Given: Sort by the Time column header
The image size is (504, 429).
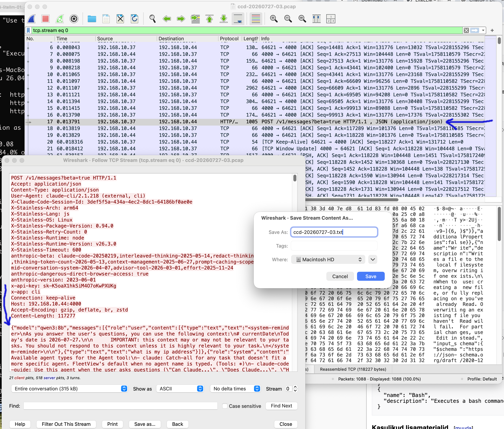Looking at the screenshot, I should tap(75, 39).
